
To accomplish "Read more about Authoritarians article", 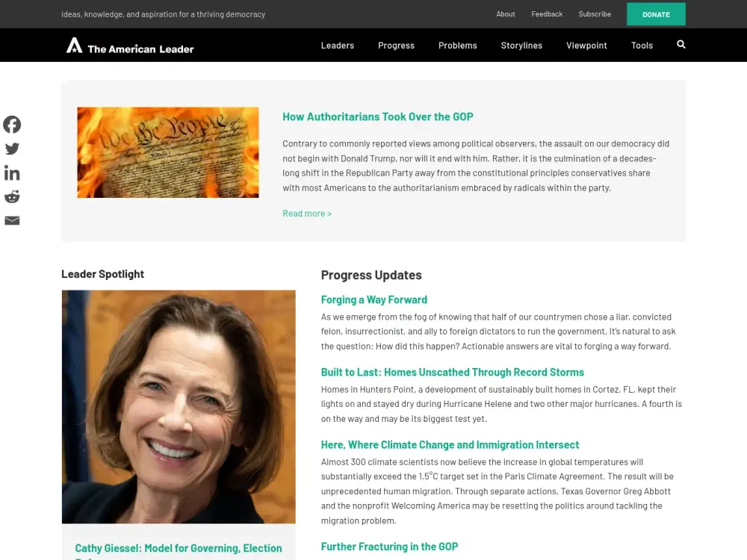I will (307, 214).
